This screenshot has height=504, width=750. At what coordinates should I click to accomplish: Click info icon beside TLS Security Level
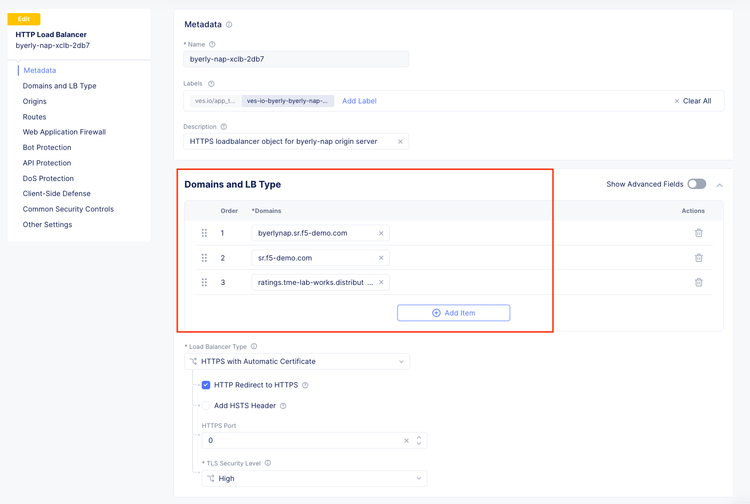[x=268, y=463]
